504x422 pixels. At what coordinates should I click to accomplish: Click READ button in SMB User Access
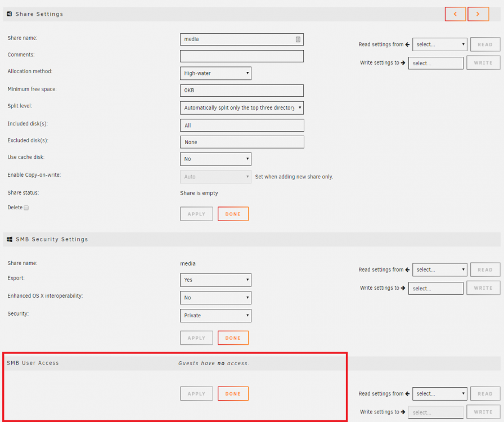pos(485,394)
